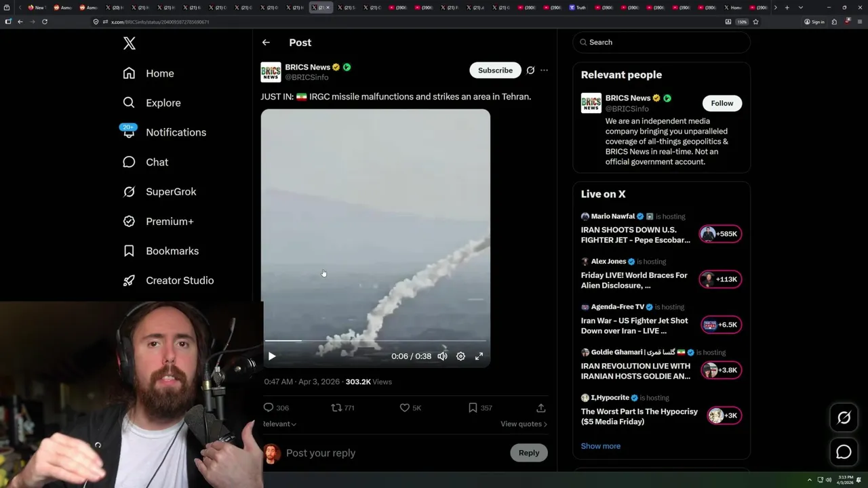Click the Windows taskbar clock
Screen dimensions: 868x488
[846, 480]
